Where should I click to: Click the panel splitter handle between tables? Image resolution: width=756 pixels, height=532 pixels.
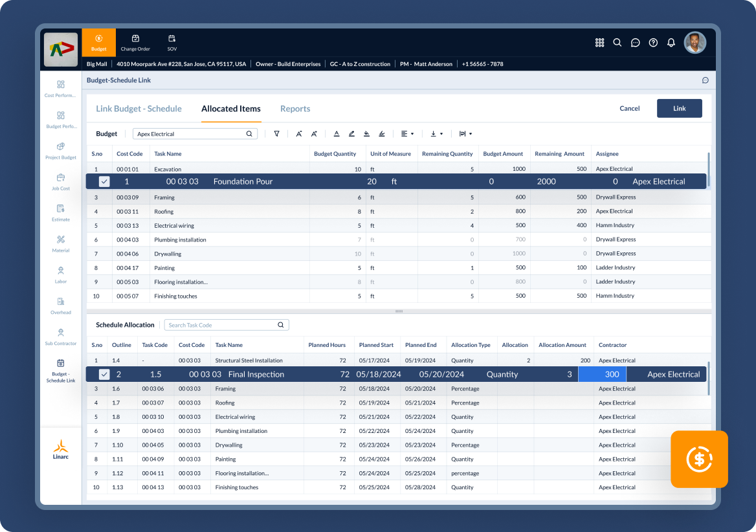coord(399,311)
